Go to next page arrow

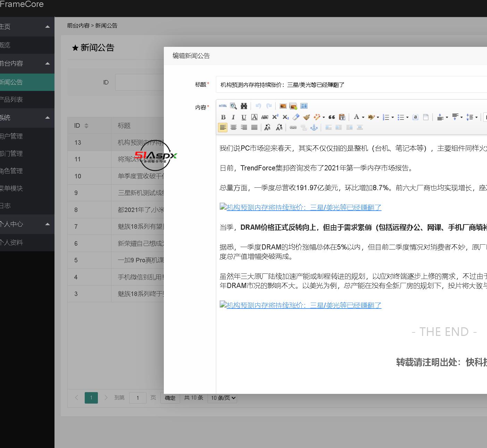pyautogui.click(x=106, y=398)
